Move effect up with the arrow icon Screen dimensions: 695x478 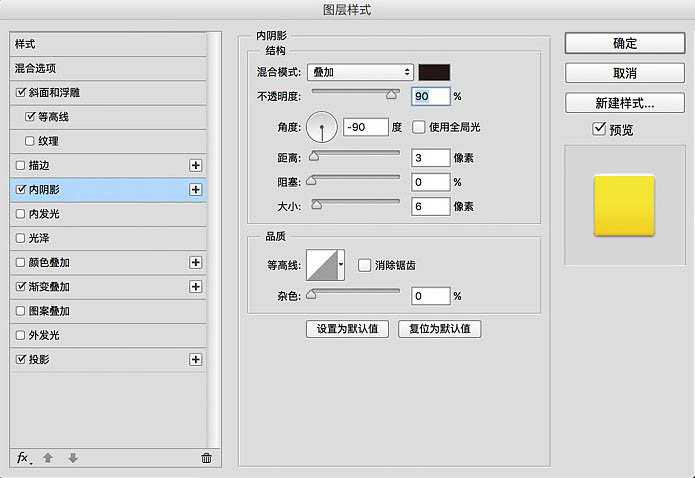pyautogui.click(x=48, y=458)
